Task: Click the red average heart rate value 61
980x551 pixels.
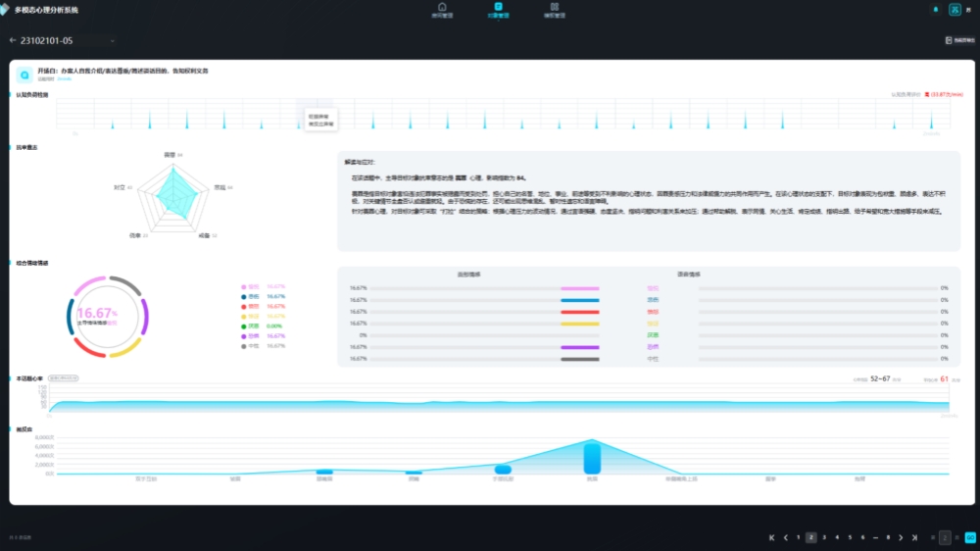Action: click(x=944, y=379)
